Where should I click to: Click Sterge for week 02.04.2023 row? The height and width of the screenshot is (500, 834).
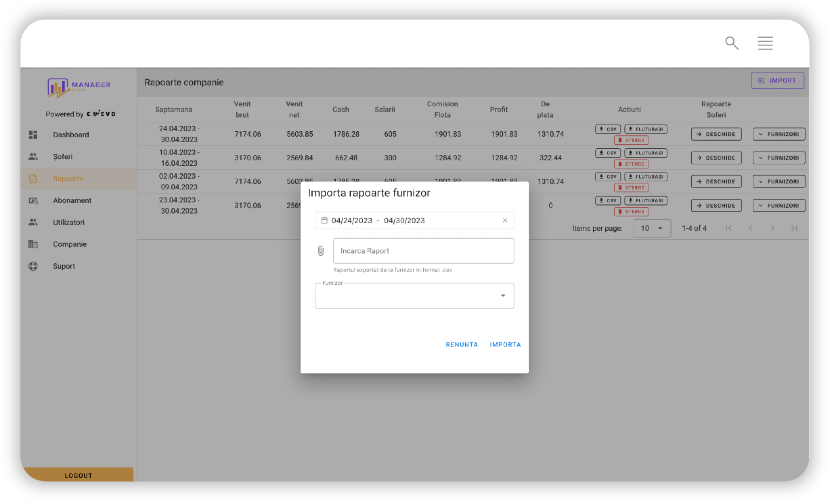(631, 188)
